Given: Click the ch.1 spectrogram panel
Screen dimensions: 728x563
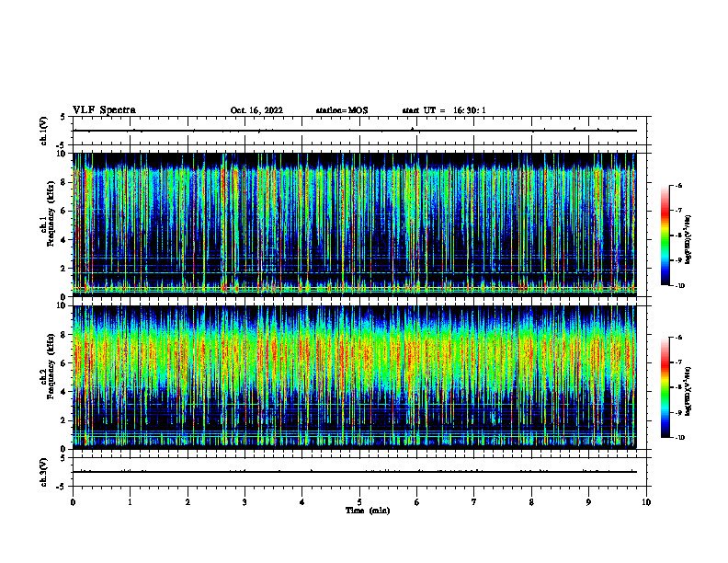Looking at the screenshot, I should [x=355, y=224].
